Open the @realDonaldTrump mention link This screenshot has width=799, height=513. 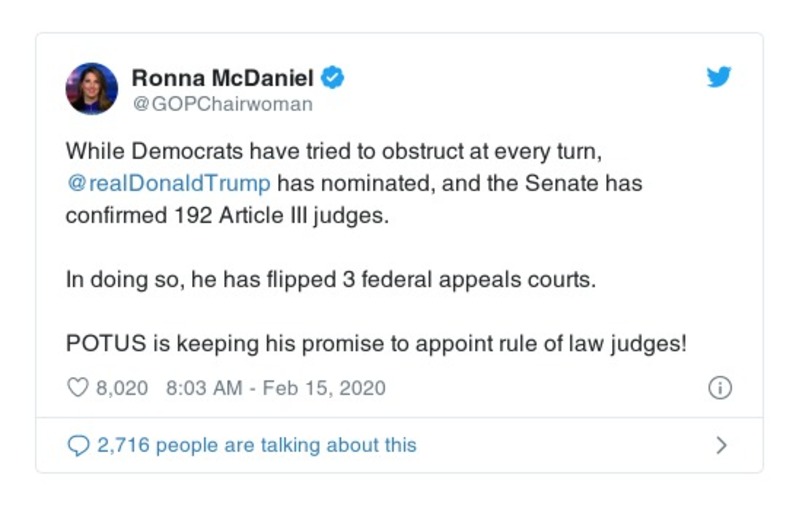pos(168,184)
